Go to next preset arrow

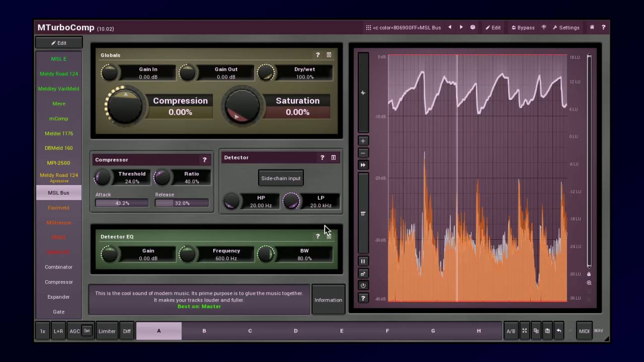[x=461, y=27]
